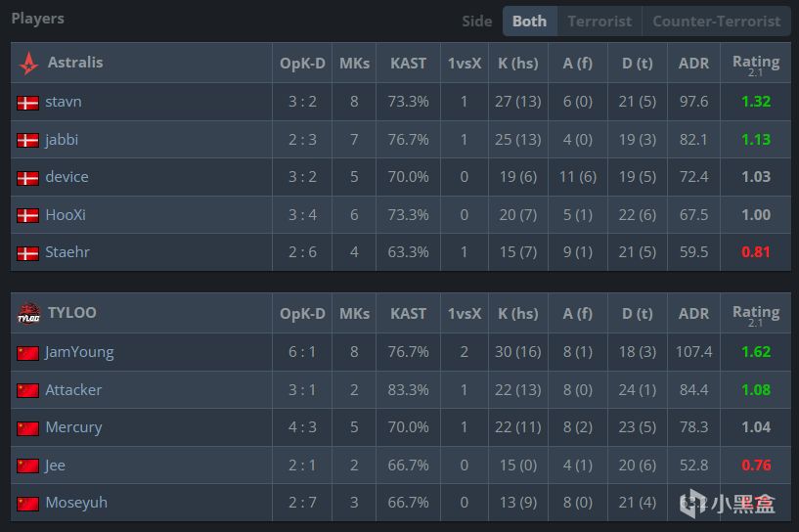The width and height of the screenshot is (799, 532).
Task: Select the Both side filter
Action: [529, 21]
